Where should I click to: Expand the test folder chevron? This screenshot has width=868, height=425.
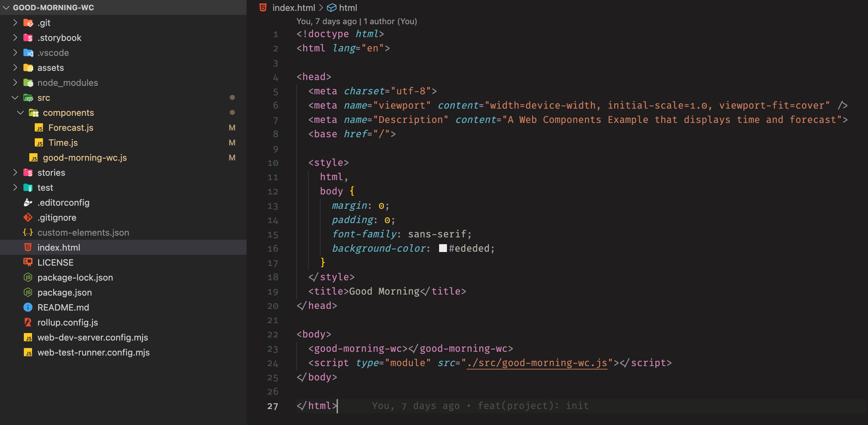(15, 188)
